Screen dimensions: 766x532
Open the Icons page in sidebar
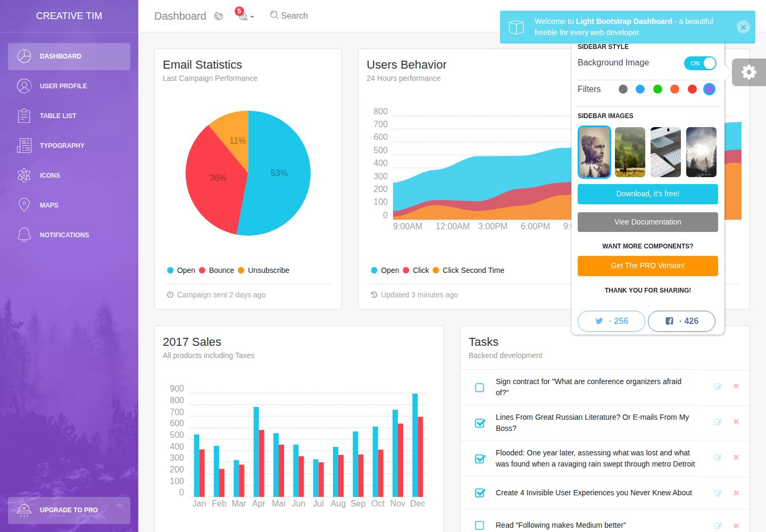[69, 176]
